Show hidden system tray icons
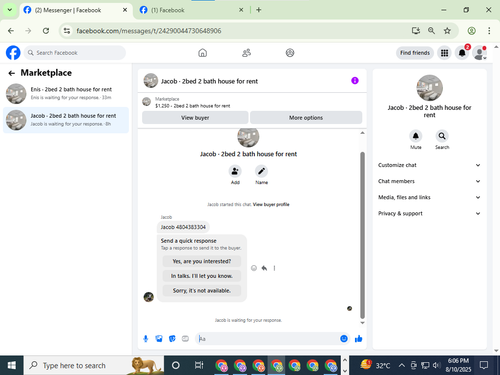500x375 pixels. click(402, 366)
